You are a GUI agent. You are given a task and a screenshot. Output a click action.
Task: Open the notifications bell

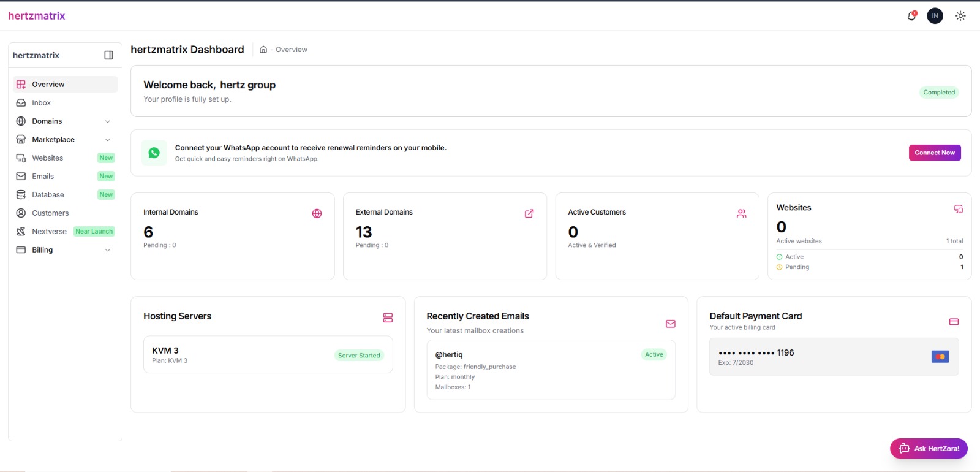point(911,16)
